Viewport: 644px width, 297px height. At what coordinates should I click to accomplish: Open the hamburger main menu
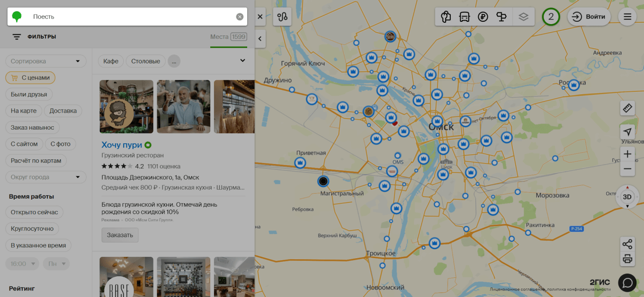click(x=627, y=17)
